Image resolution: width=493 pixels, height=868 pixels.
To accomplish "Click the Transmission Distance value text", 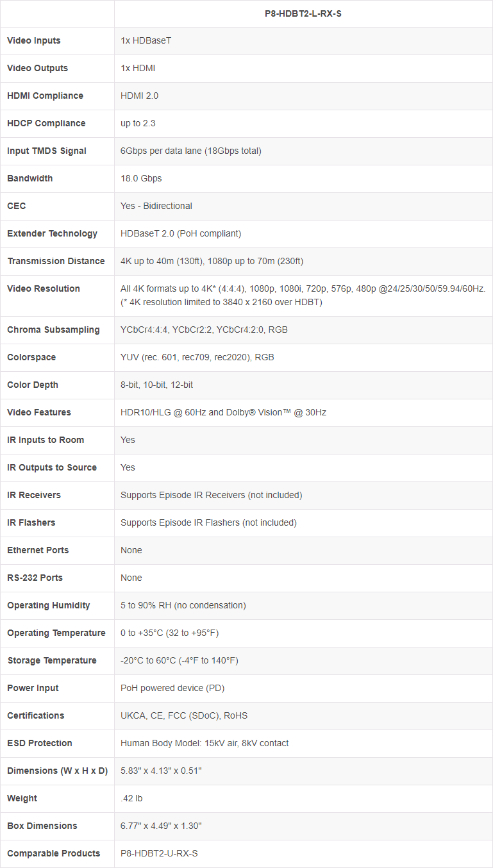I will pyautogui.click(x=212, y=261).
